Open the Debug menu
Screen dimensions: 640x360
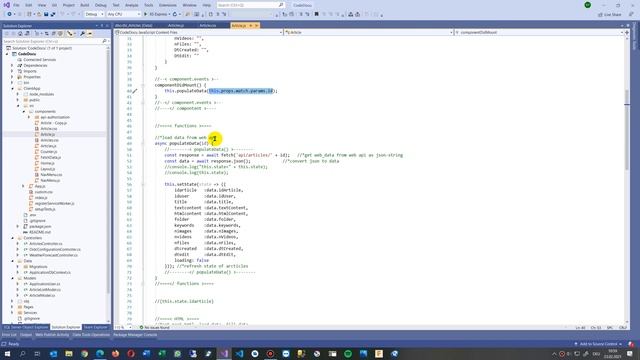[100, 5]
